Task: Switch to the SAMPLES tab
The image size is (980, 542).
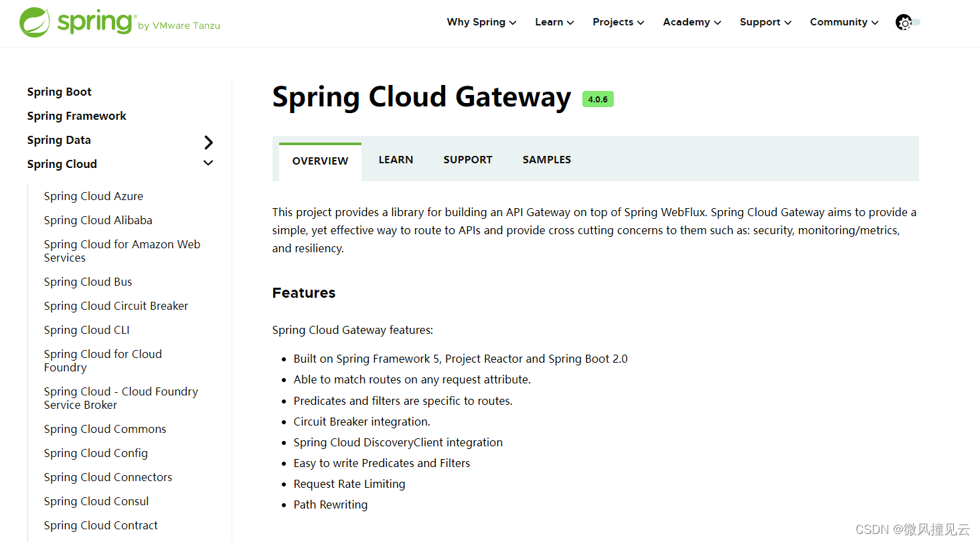Action: [547, 160]
